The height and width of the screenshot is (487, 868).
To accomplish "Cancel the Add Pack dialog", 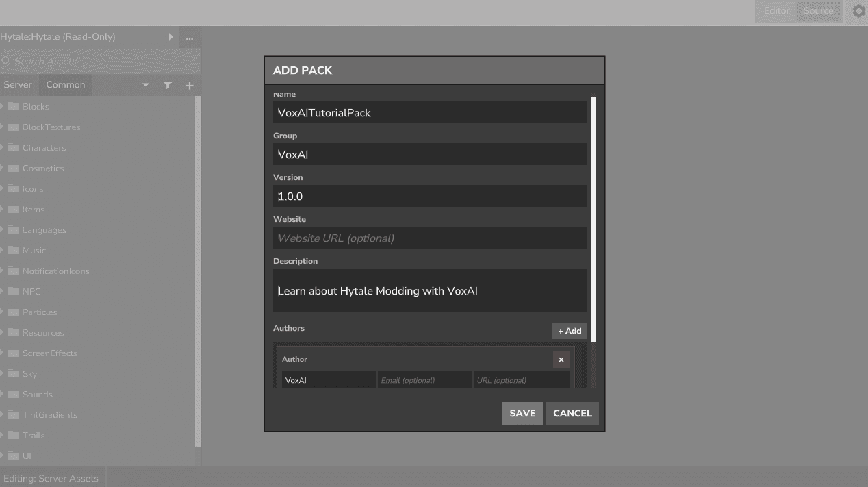I will [572, 413].
